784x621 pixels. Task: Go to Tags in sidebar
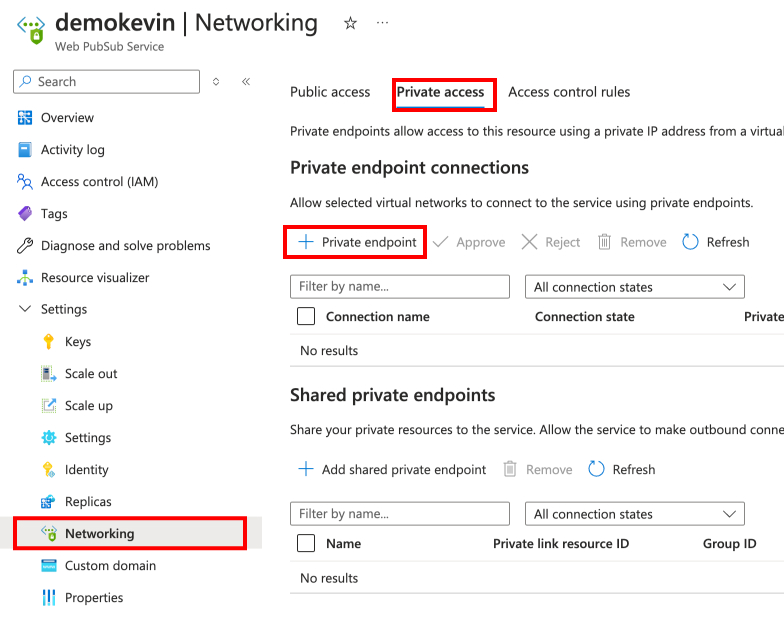coord(54,214)
